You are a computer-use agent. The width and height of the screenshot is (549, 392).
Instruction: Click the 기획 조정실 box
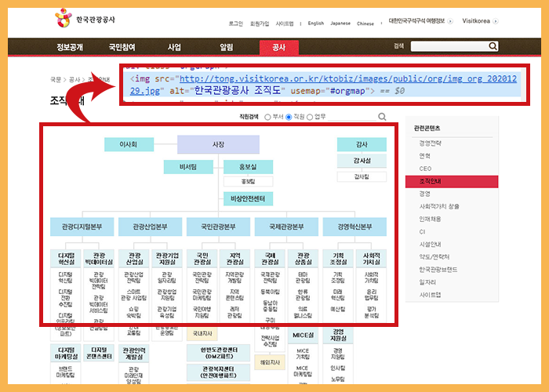point(338,259)
